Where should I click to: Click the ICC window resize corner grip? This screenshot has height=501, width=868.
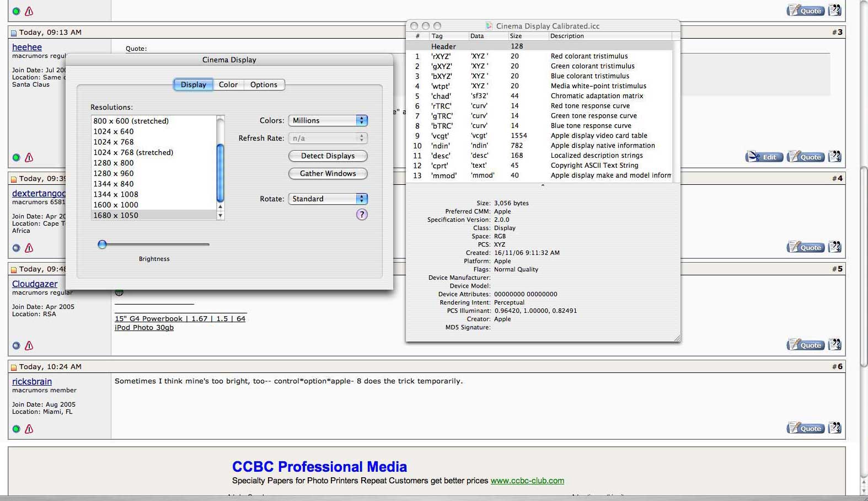coord(677,338)
